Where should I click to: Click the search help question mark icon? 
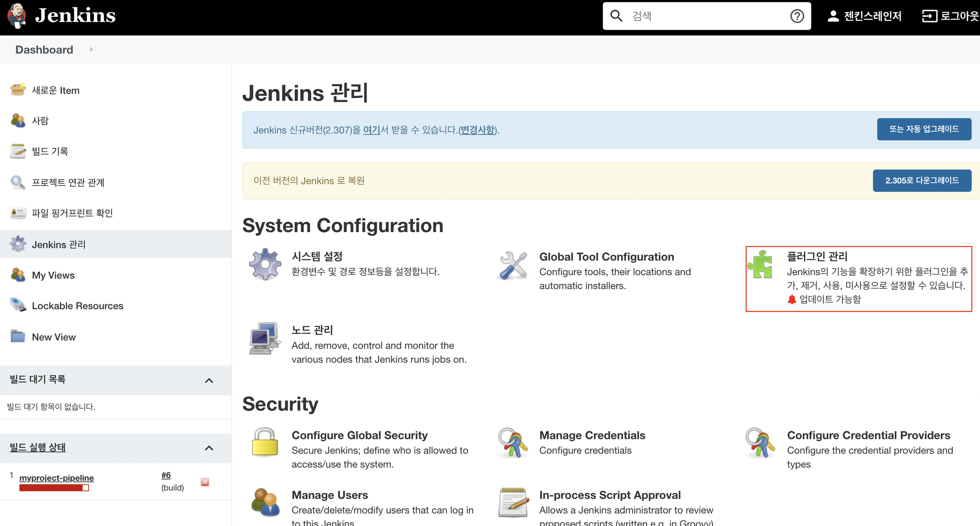(797, 16)
